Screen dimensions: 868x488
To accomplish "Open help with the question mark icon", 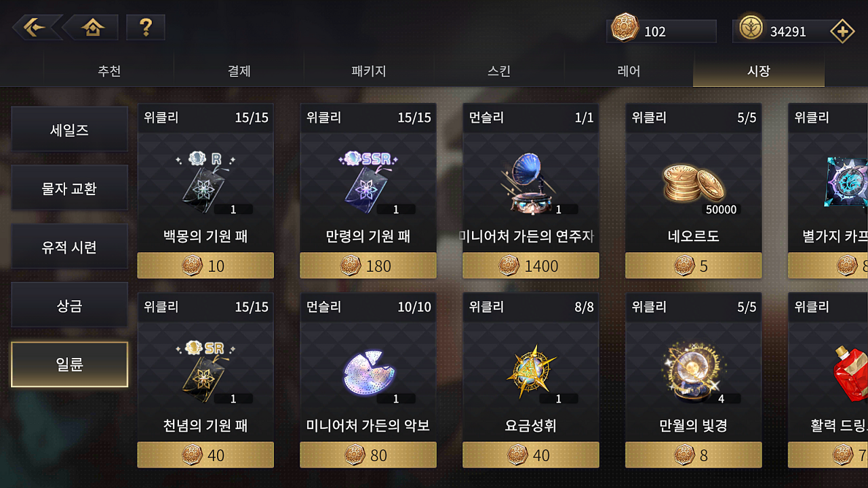I will pyautogui.click(x=145, y=27).
